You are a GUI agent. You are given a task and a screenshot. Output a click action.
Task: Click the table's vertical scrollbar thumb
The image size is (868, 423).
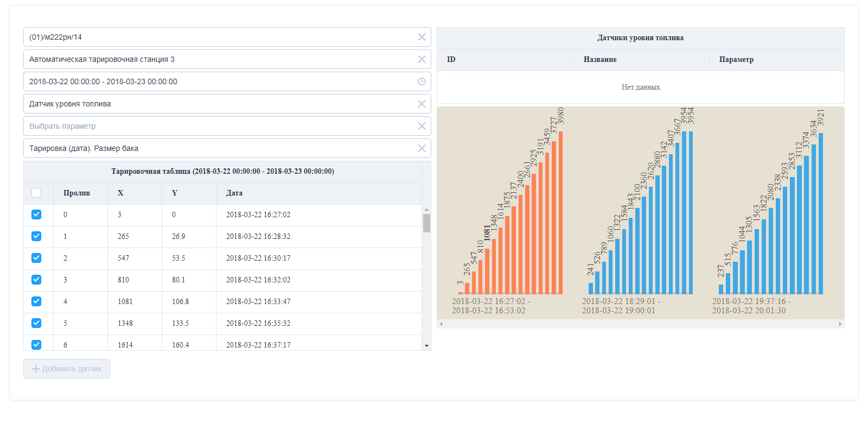point(426,223)
